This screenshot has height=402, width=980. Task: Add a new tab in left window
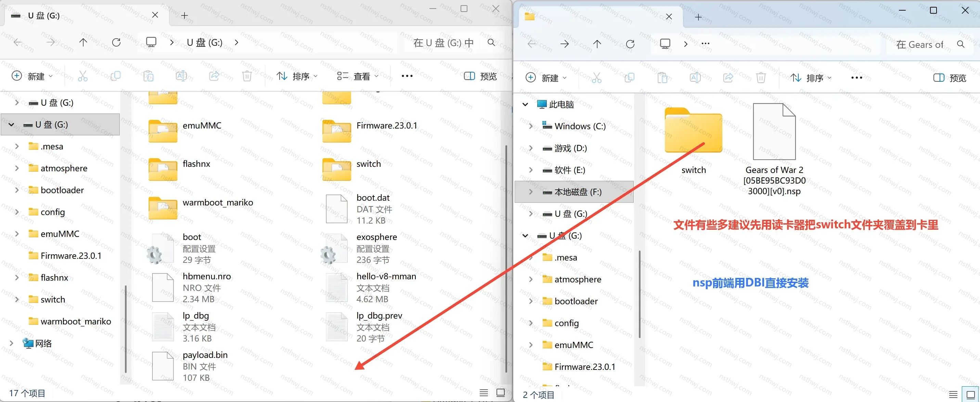tap(184, 16)
